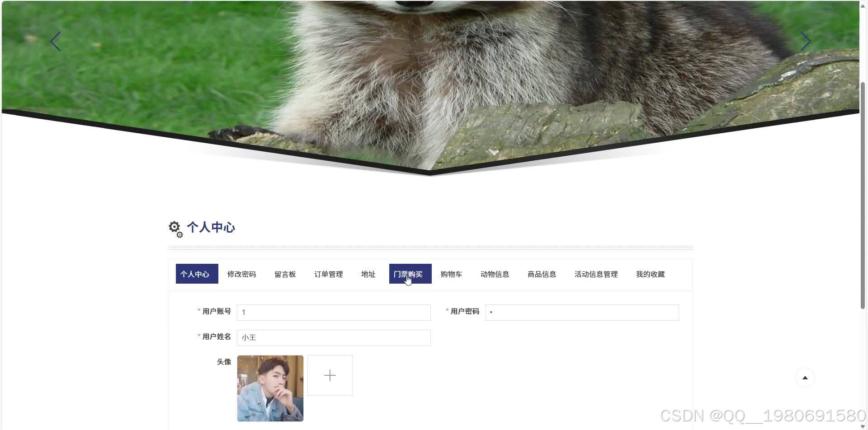Switch to the 商品信息 product info tab
The width and height of the screenshot is (868, 430).
(541, 274)
